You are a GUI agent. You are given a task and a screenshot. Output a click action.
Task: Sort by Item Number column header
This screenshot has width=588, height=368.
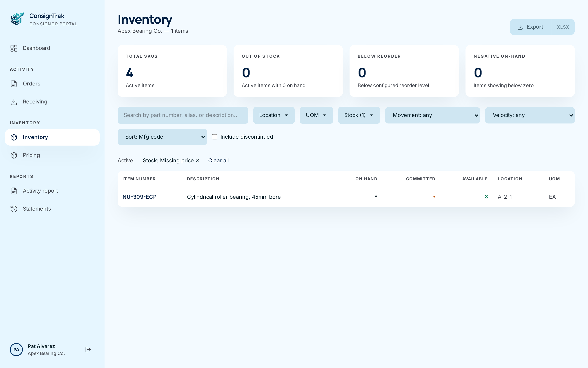pyautogui.click(x=139, y=179)
